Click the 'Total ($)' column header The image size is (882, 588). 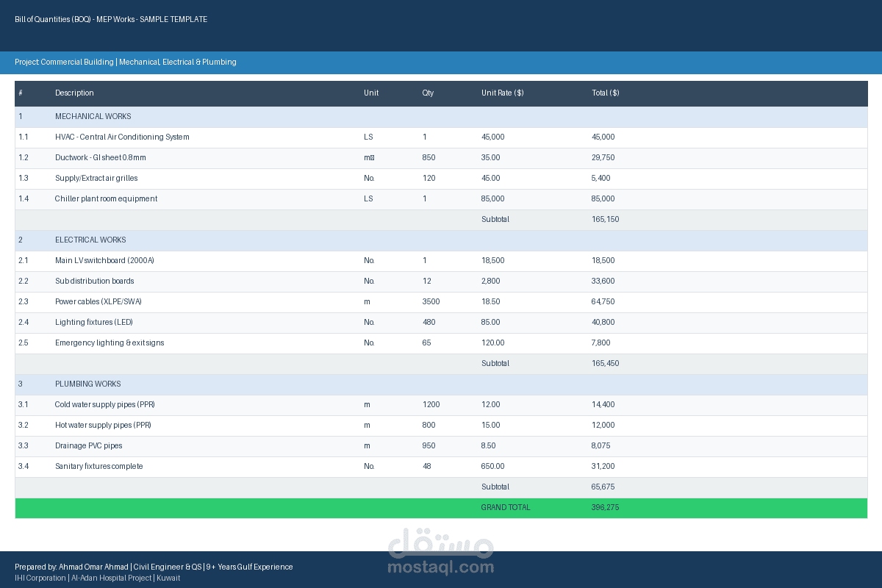(605, 93)
